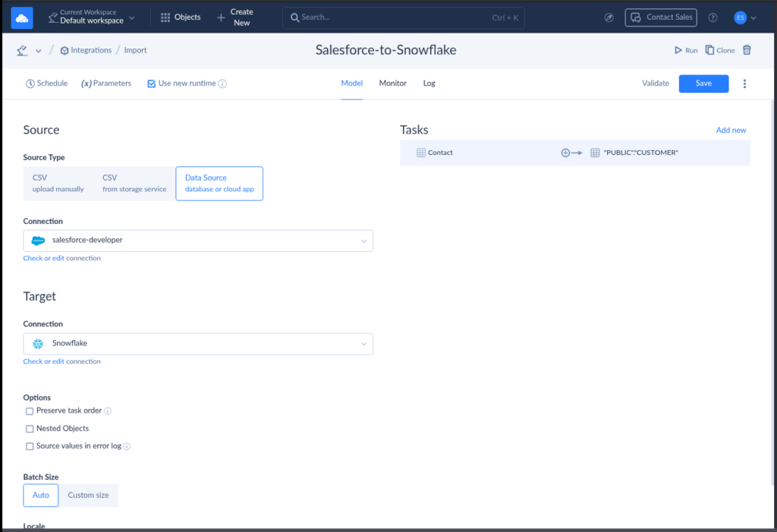Open the Objects grid menu
Screen dimensions: 777x532
181,17
